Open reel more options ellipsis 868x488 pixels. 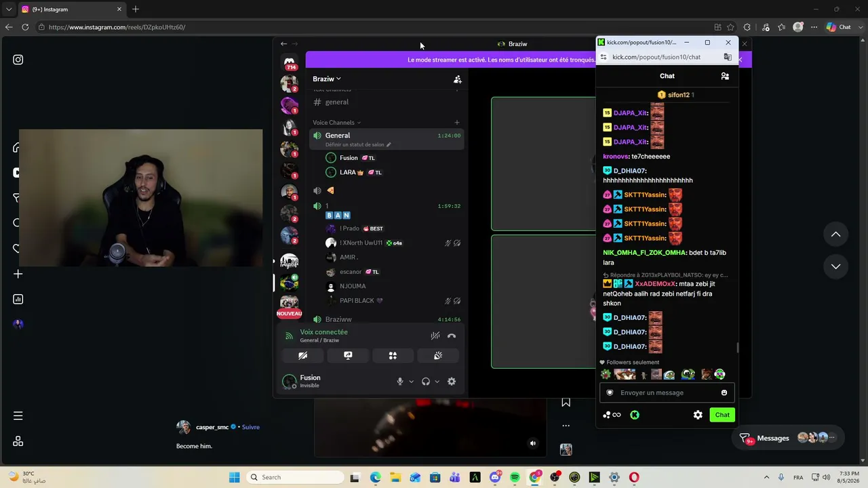[x=566, y=426]
